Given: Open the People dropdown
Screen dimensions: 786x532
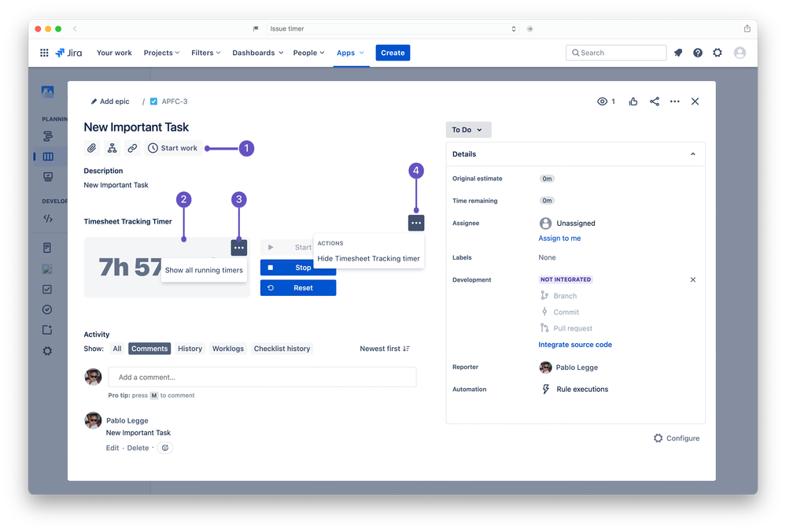Looking at the screenshot, I should point(308,53).
